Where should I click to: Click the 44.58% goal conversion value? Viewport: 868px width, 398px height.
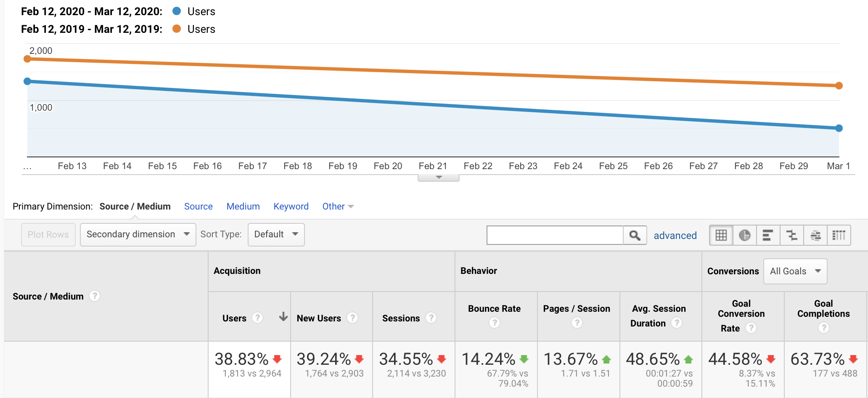point(736,359)
